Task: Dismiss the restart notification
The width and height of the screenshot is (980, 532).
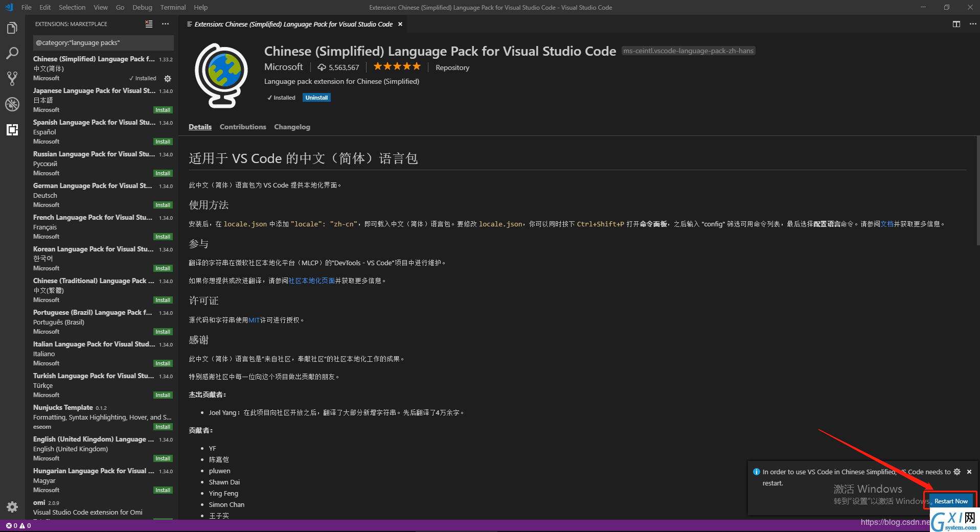Action: tap(969, 472)
